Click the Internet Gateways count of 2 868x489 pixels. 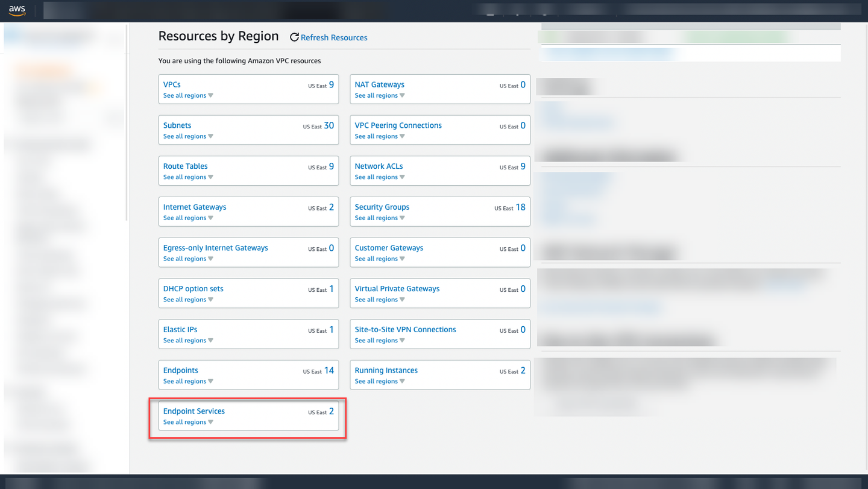331,207
